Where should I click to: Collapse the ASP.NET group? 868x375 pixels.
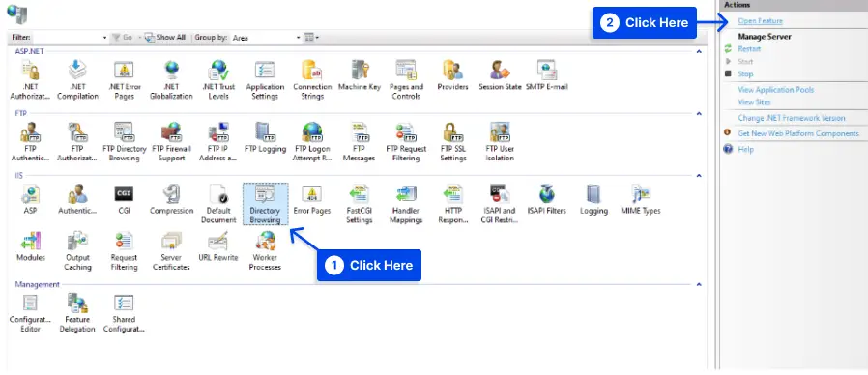pos(699,51)
